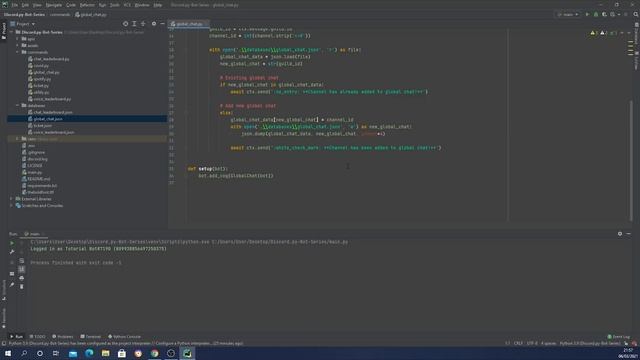The height and width of the screenshot is (360, 640).
Task: Select requirements.txt in project tree
Action: point(42,185)
